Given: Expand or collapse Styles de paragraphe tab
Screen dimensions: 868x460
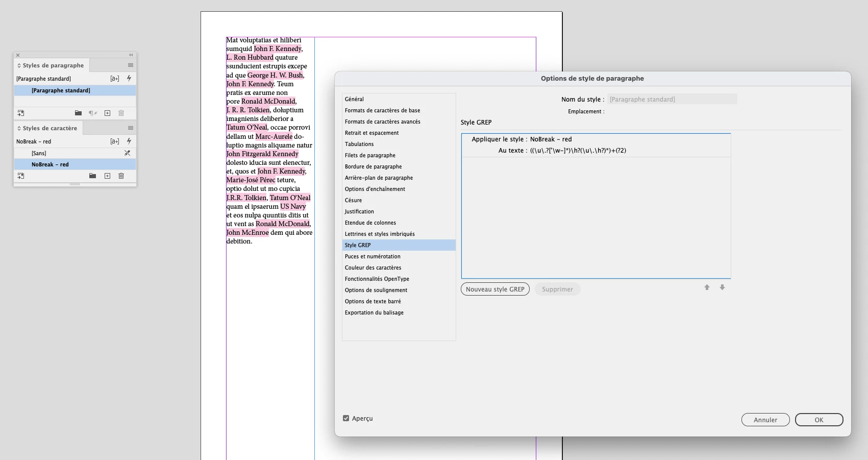Looking at the screenshot, I should (19, 65).
